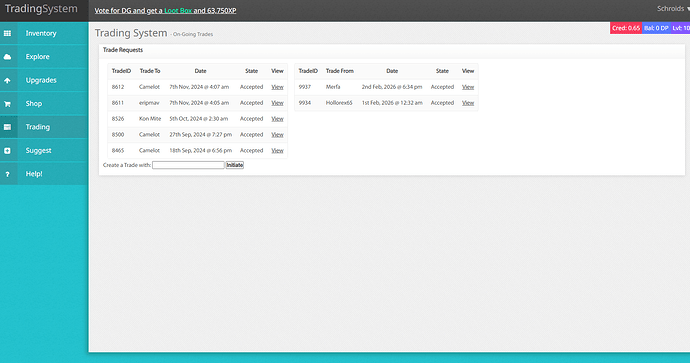Click TradeID 9934 cell

click(x=305, y=103)
